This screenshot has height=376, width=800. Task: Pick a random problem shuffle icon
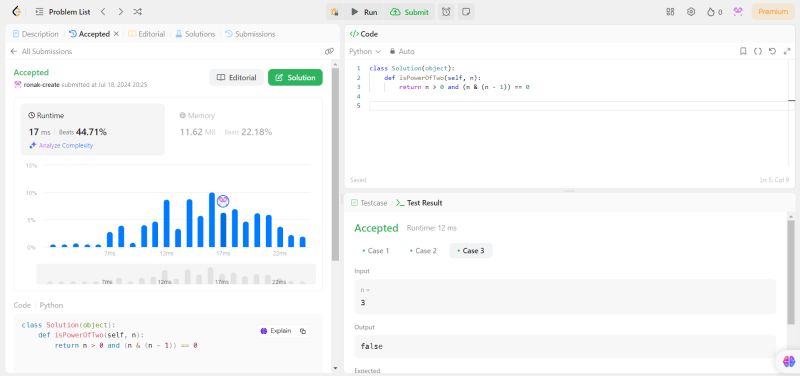(x=137, y=12)
